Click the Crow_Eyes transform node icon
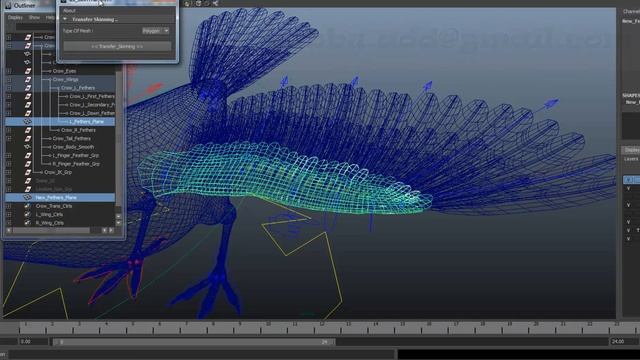 (28, 71)
